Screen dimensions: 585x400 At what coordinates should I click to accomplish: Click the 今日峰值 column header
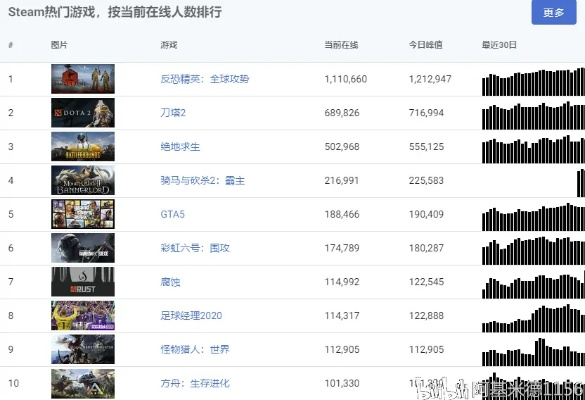(426, 45)
